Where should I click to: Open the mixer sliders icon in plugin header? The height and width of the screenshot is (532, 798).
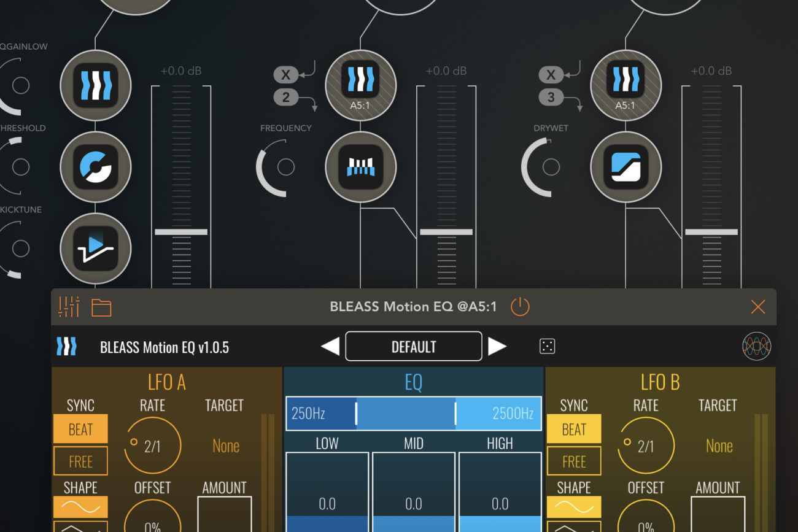click(69, 307)
